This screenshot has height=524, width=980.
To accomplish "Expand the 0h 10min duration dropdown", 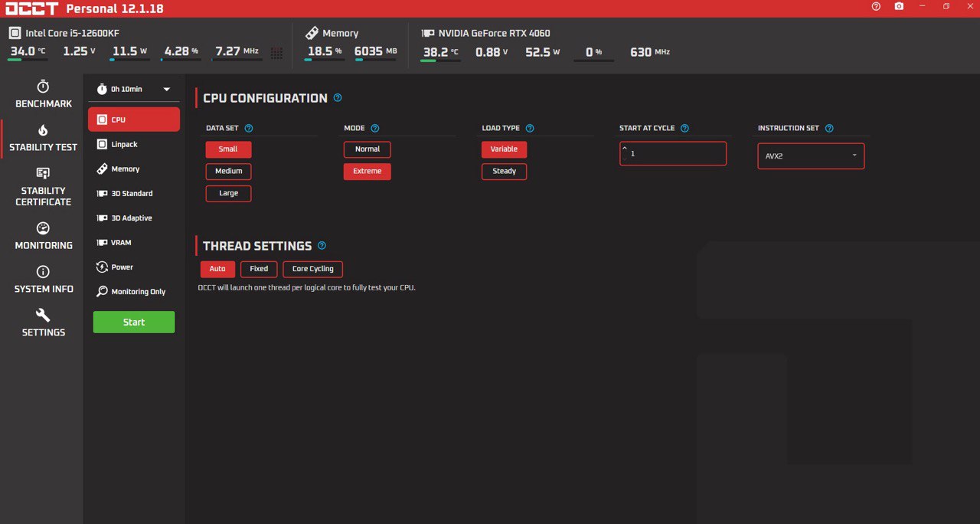I will click(167, 89).
